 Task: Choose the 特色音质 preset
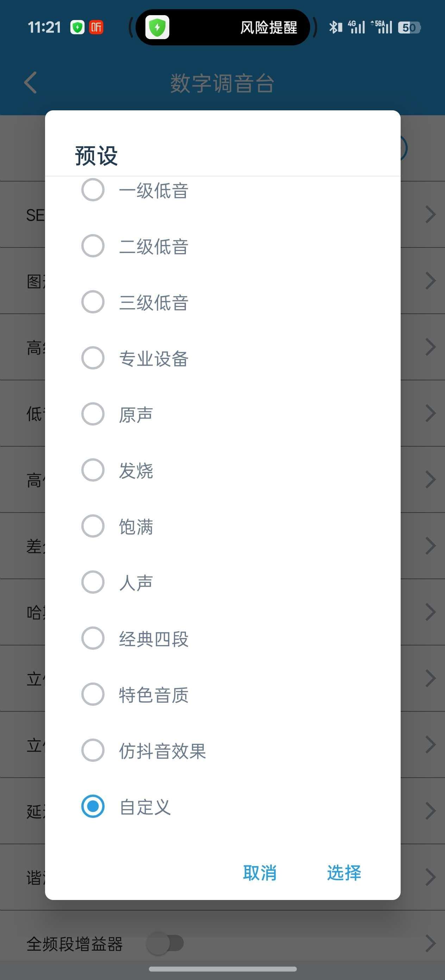click(x=93, y=694)
